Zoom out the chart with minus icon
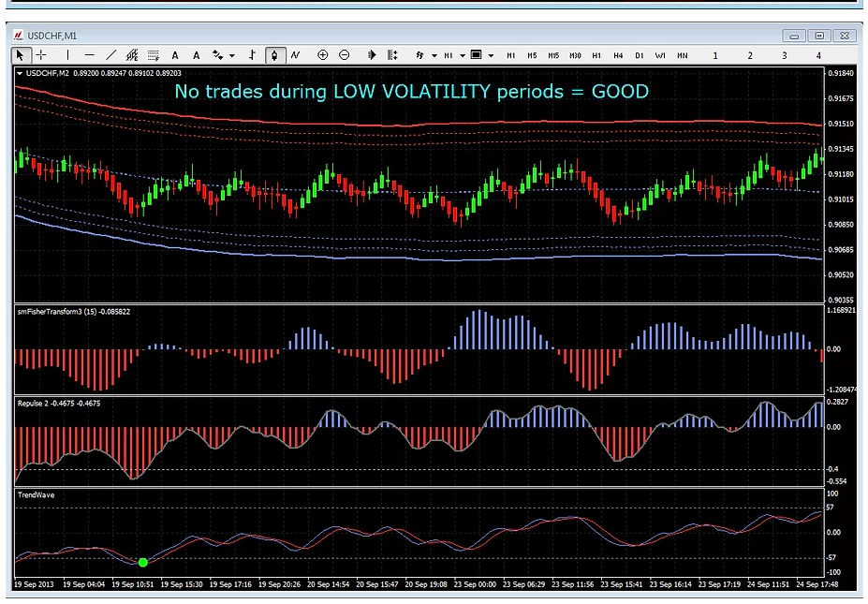Screen dimensions: 868x604 tap(345, 55)
